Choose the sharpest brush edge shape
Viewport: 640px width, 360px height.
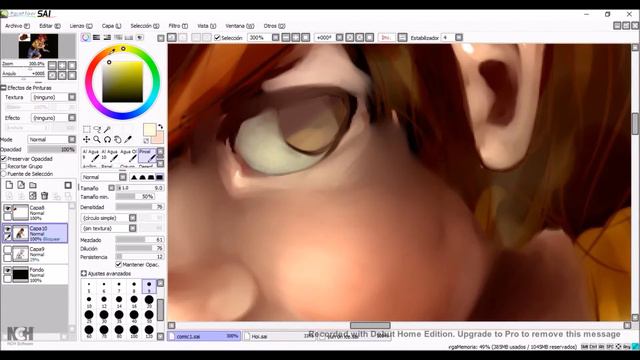134,177
